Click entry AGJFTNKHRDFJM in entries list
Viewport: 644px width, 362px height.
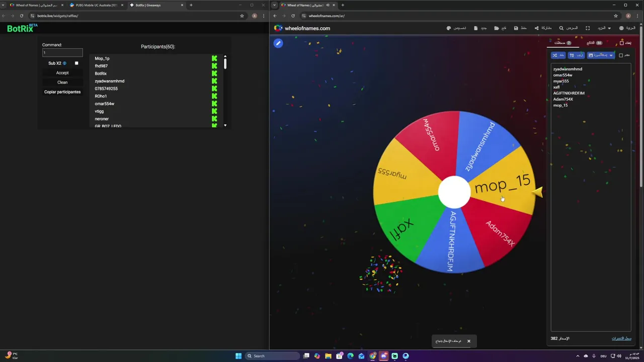point(569,93)
